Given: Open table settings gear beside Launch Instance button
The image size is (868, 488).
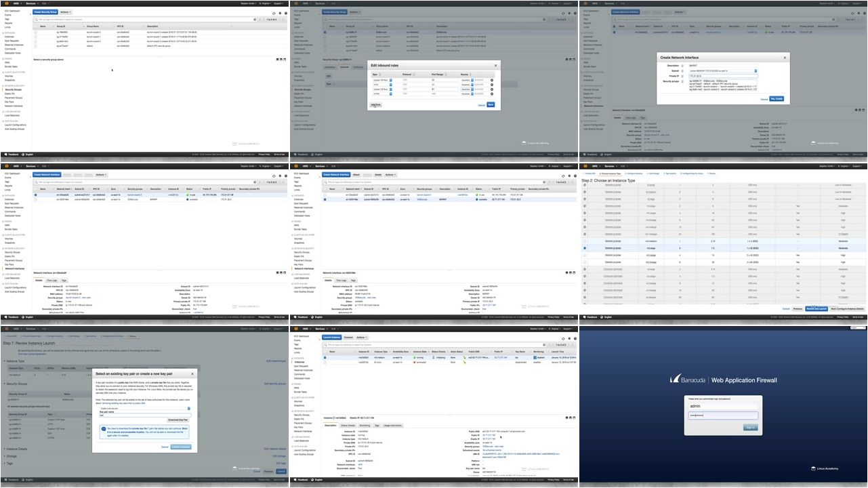Looking at the screenshot, I should (569, 339).
